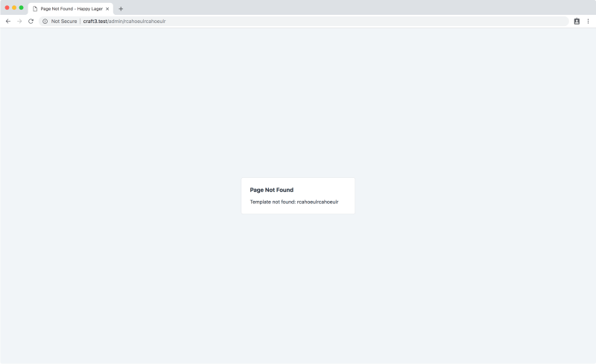
Task: Reload the page with refresh icon
Action: click(x=31, y=22)
